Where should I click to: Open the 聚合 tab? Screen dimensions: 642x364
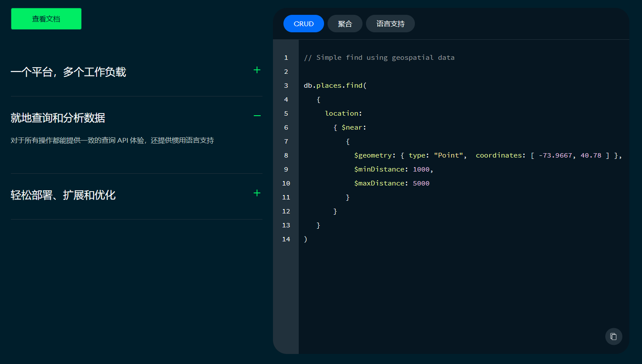(345, 24)
